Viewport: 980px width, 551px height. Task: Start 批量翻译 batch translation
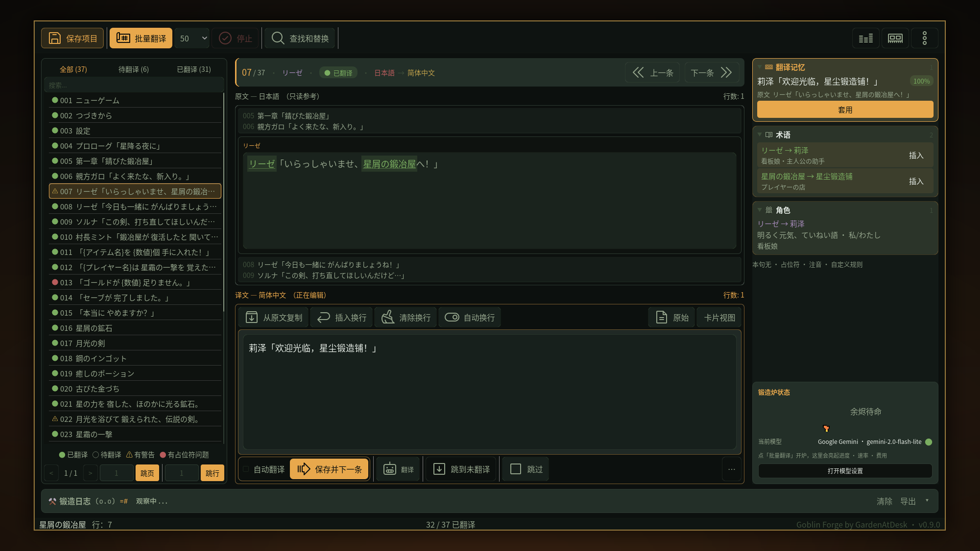tap(141, 38)
